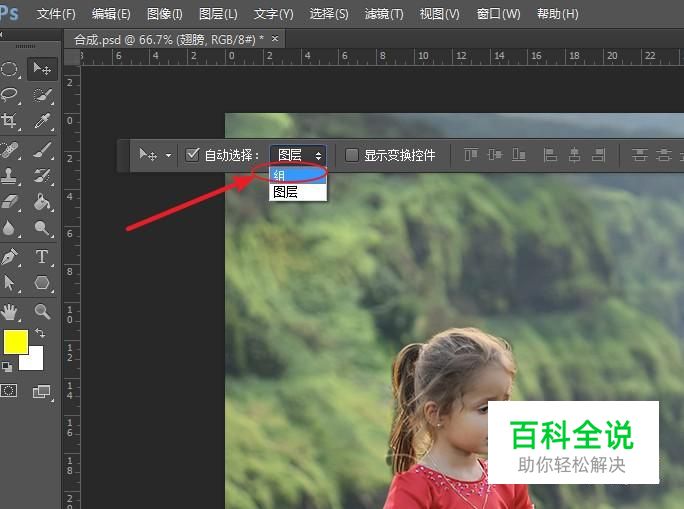The height and width of the screenshot is (509, 684).
Task: Close the 合成.psd document tab
Action: pyautogui.click(x=275, y=39)
